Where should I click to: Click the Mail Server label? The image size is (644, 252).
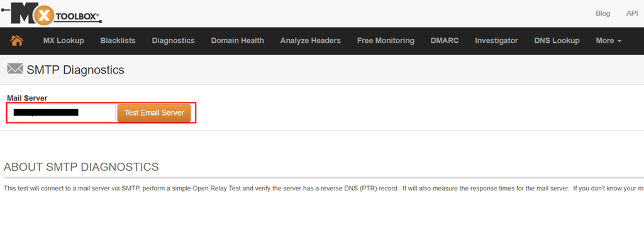point(27,98)
